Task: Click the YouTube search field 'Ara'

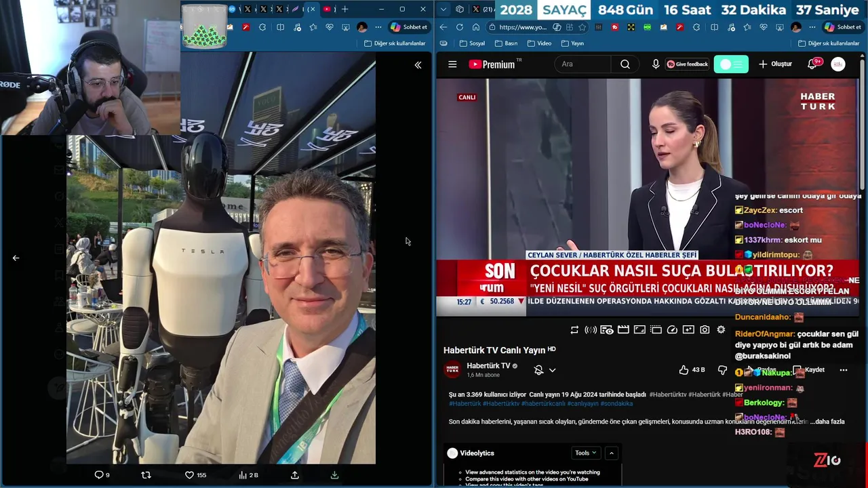Action: coord(583,64)
